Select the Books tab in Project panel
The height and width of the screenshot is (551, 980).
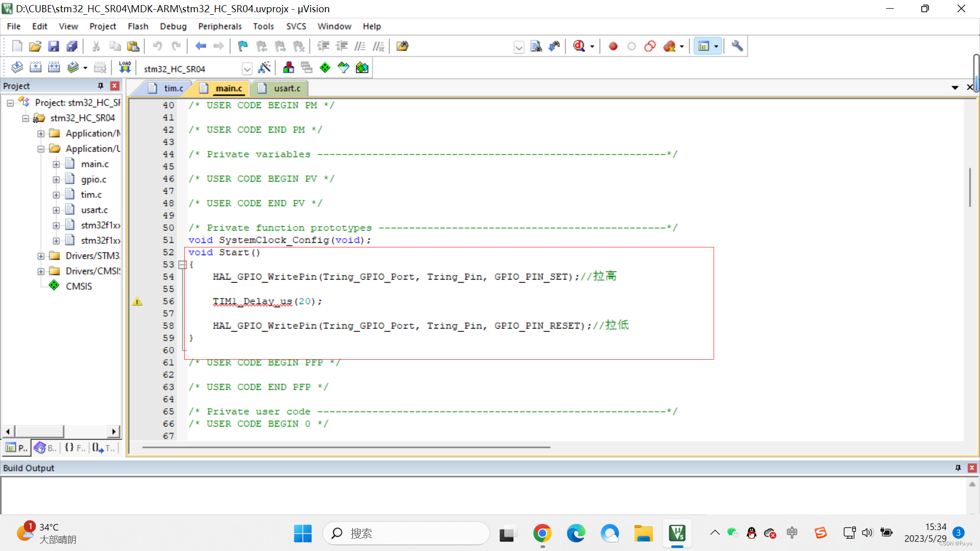45,448
